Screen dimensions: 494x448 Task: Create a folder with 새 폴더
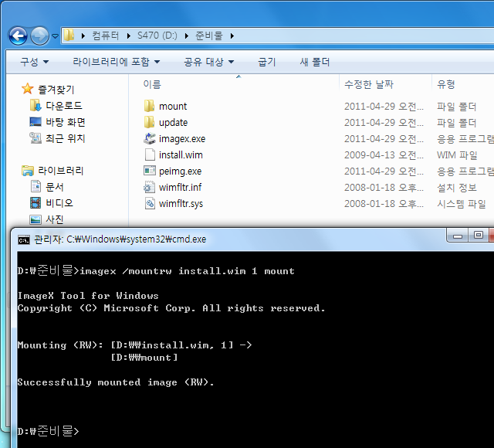[x=315, y=62]
